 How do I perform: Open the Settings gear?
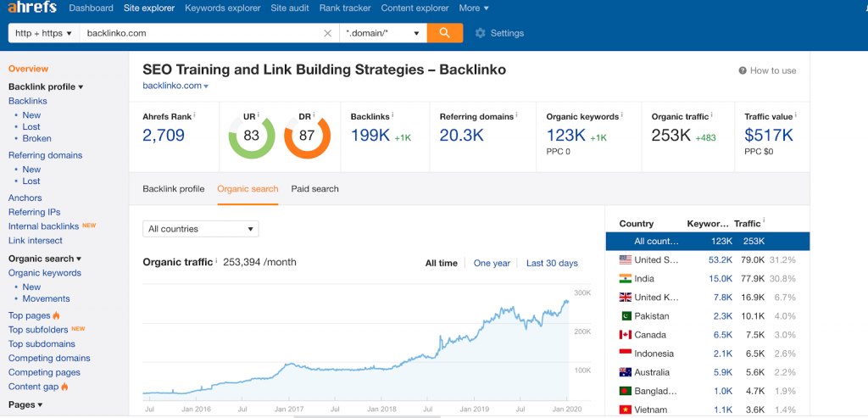tap(481, 33)
